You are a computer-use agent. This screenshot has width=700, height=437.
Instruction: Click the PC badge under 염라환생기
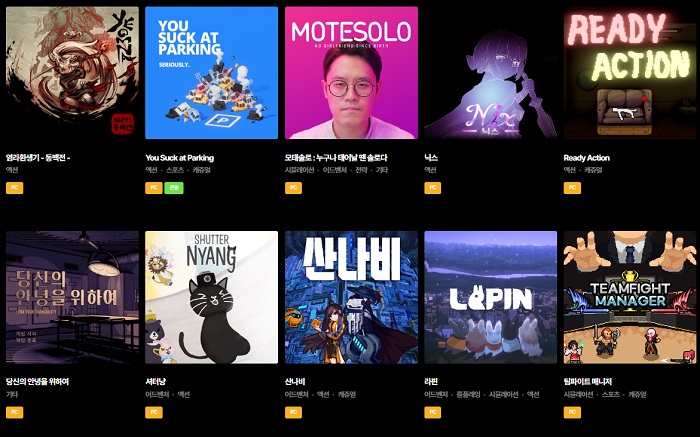(x=14, y=188)
